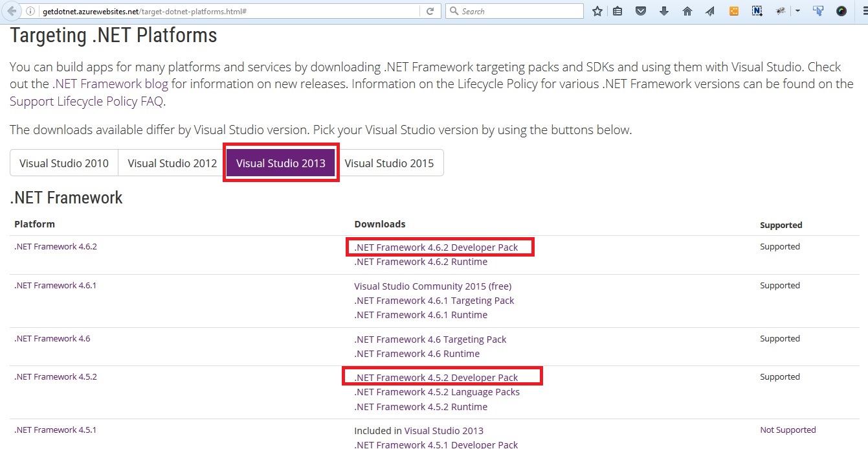Image resolution: width=868 pixels, height=449 pixels.
Task: Open .NET Framework 4.6.1 platform link
Action: [x=56, y=286]
